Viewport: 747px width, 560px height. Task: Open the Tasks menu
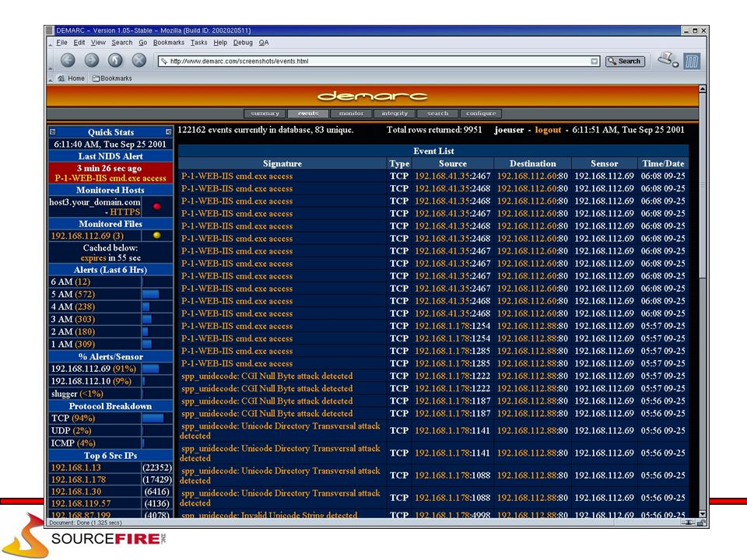[198, 42]
